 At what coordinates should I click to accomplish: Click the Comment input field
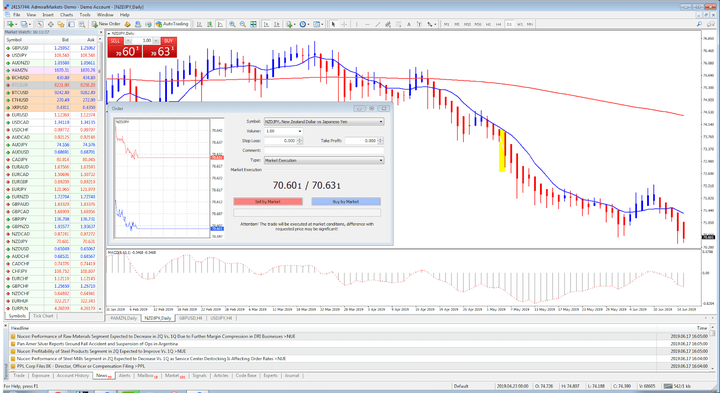[x=324, y=151]
